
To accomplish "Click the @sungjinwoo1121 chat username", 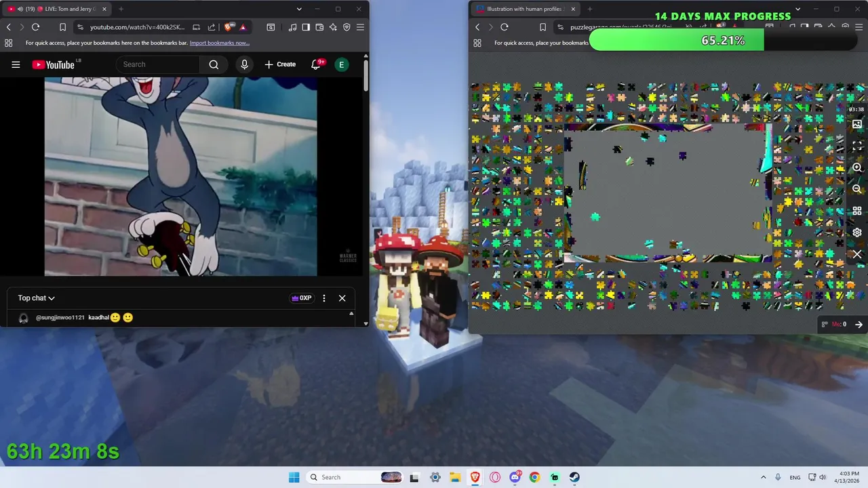I will [x=60, y=317].
